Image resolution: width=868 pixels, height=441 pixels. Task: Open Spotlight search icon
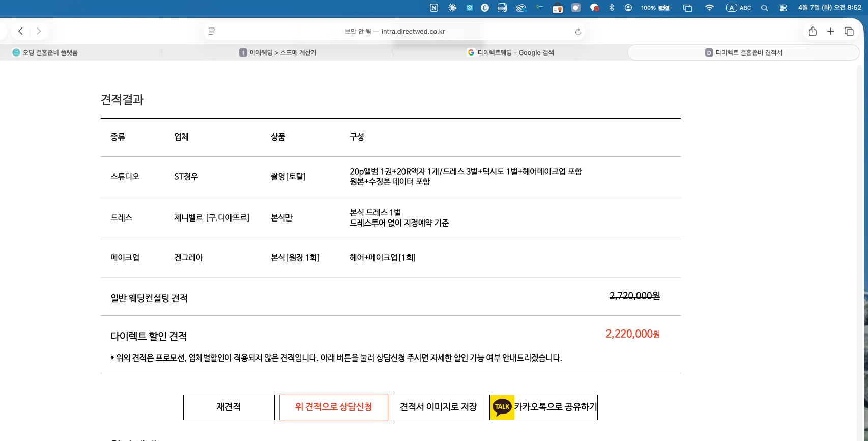(x=764, y=8)
